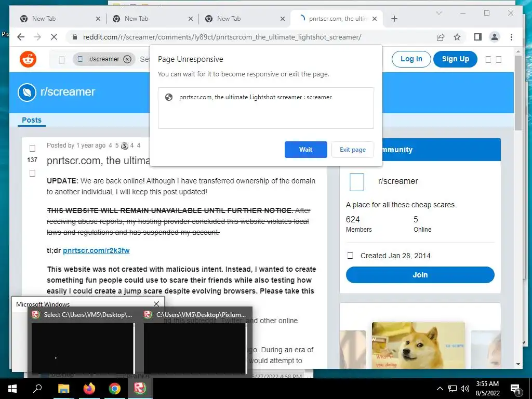Click the red R app taskbar icon
The image size is (532, 399).
tap(140, 389)
